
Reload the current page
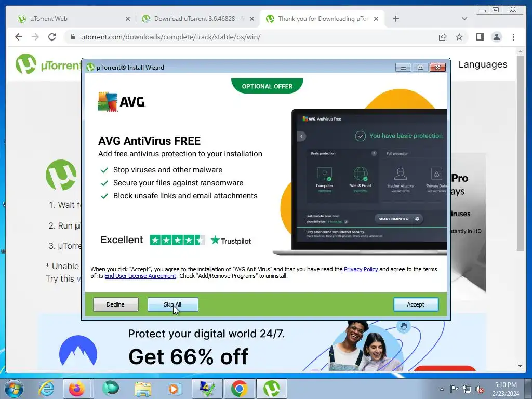click(52, 37)
